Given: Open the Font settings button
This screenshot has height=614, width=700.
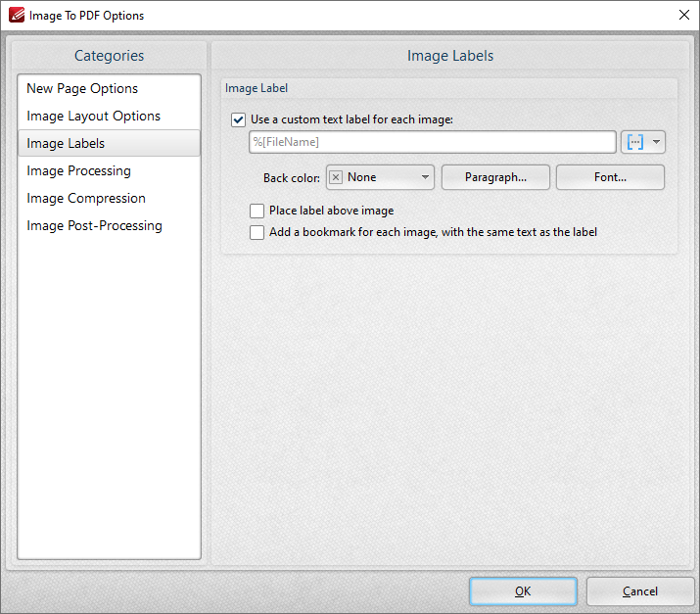Looking at the screenshot, I should point(610,177).
